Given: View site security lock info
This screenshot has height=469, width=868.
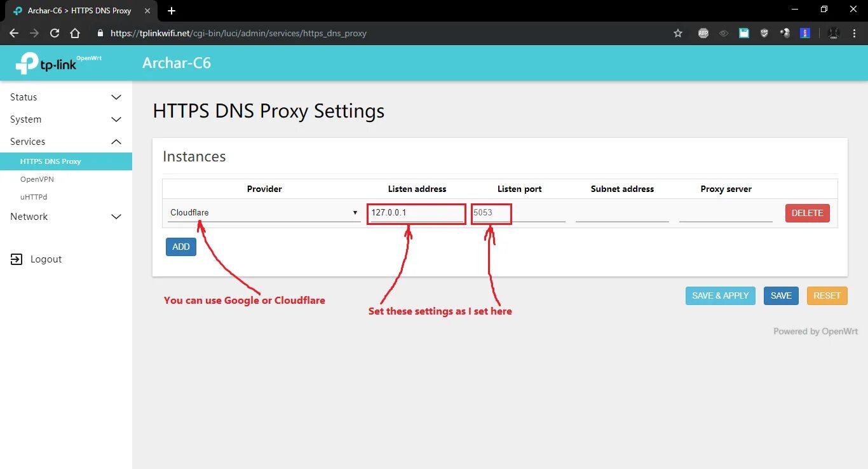Looking at the screenshot, I should point(100,33).
